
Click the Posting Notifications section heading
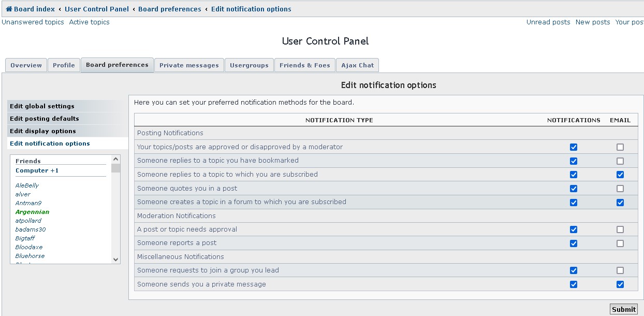[x=170, y=133]
